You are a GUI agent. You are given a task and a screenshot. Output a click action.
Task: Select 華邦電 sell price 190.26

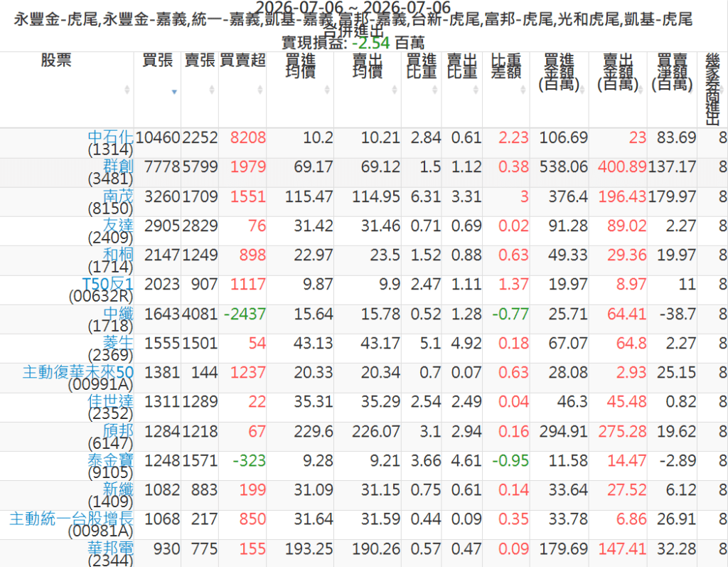pos(376,549)
